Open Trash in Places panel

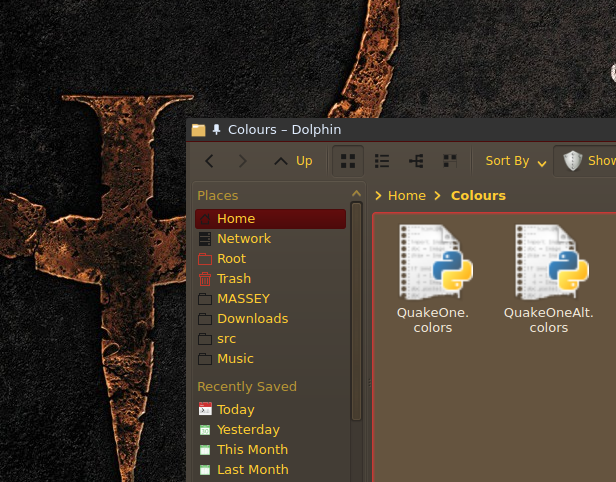(270, 279)
